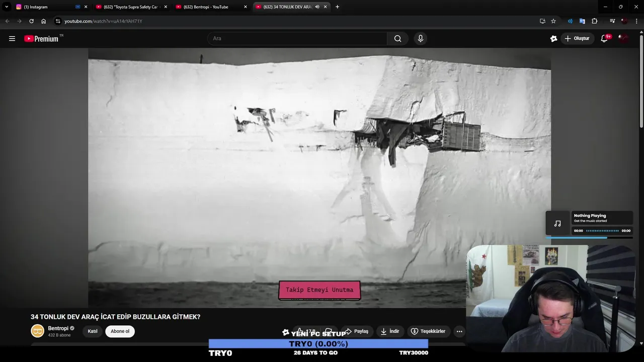Open the YouTube account avatar menu

623,39
